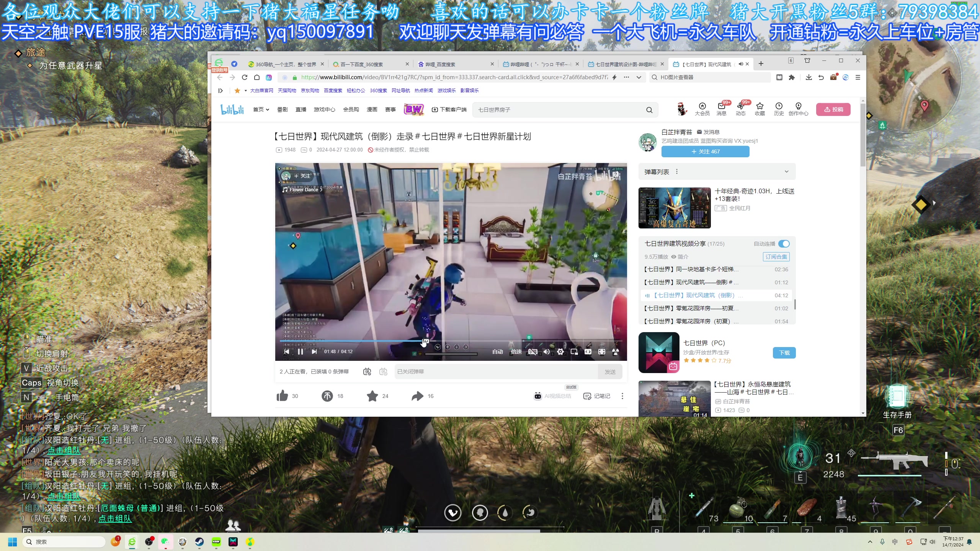The width and height of the screenshot is (980, 551).
Task: Follow uploader with 关注 467 button
Action: 705,152
